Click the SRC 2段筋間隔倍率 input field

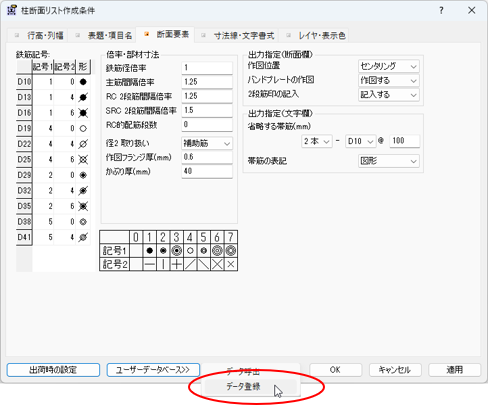207,111
